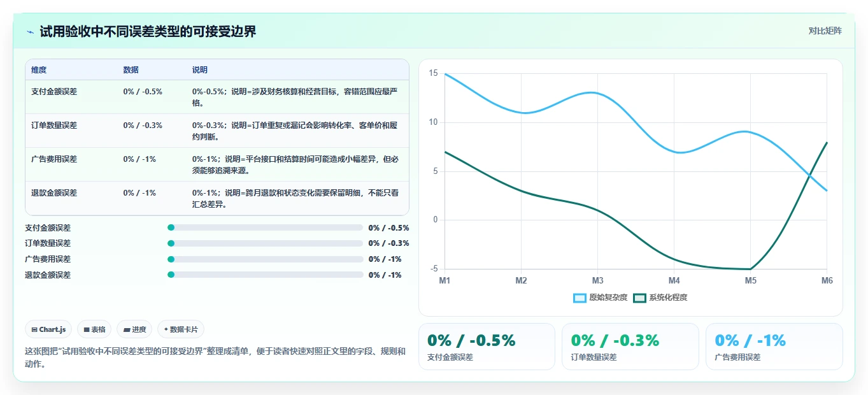Click the 订单数量误差 progress label
Viewport: 868px width, 395px height.
point(48,243)
